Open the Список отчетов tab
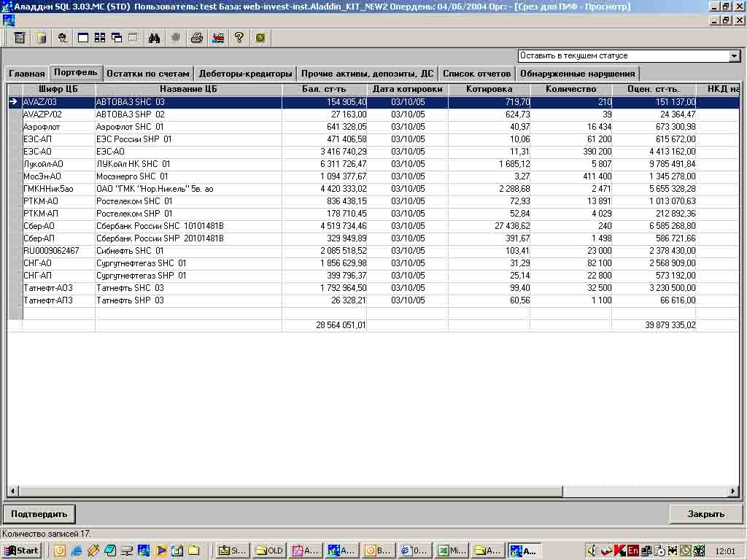747x560 pixels. [x=476, y=74]
